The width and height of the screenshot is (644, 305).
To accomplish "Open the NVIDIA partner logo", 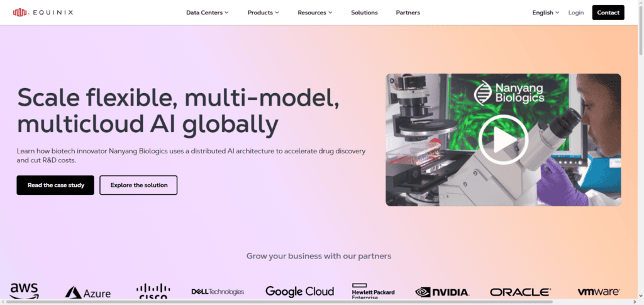I will pos(442,292).
